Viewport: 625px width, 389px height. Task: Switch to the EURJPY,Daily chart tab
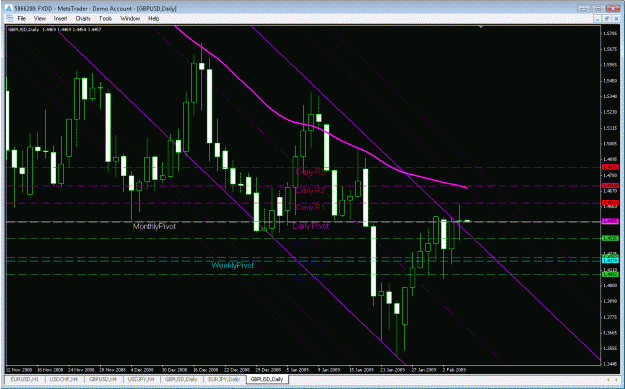224,379
